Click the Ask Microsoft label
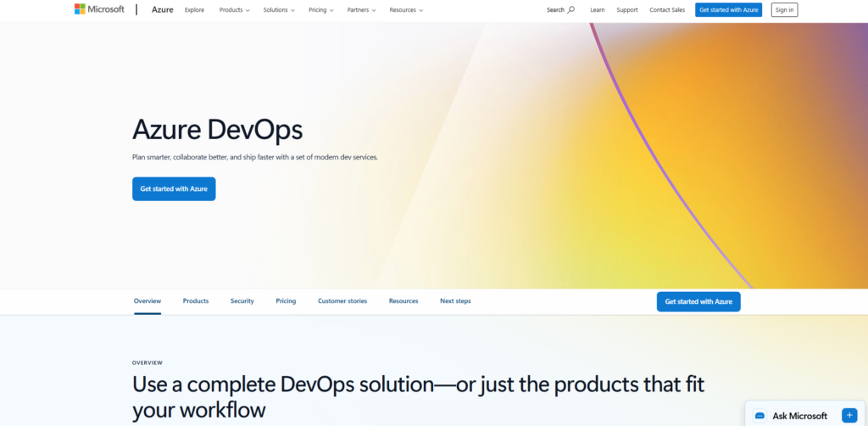 point(800,416)
